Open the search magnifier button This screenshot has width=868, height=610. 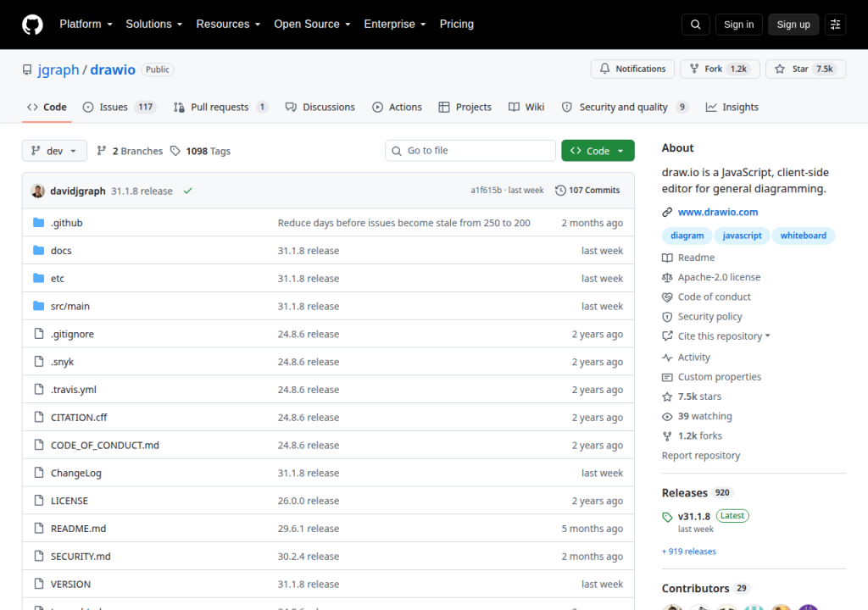click(x=695, y=25)
